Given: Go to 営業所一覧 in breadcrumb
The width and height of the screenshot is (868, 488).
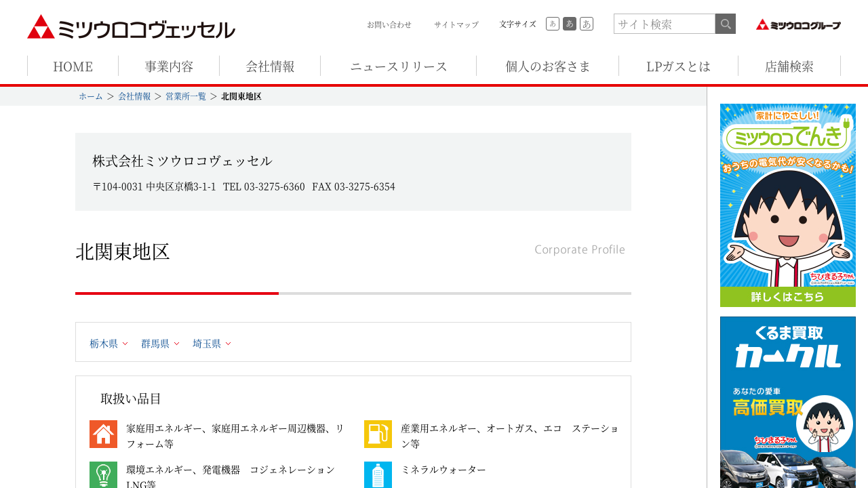Looking at the screenshot, I should [186, 96].
